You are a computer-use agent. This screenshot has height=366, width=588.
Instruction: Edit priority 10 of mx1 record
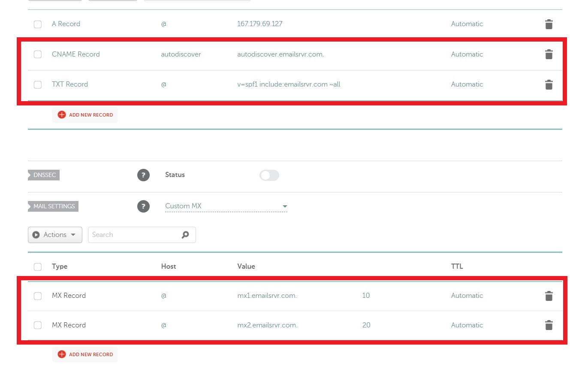(366, 296)
